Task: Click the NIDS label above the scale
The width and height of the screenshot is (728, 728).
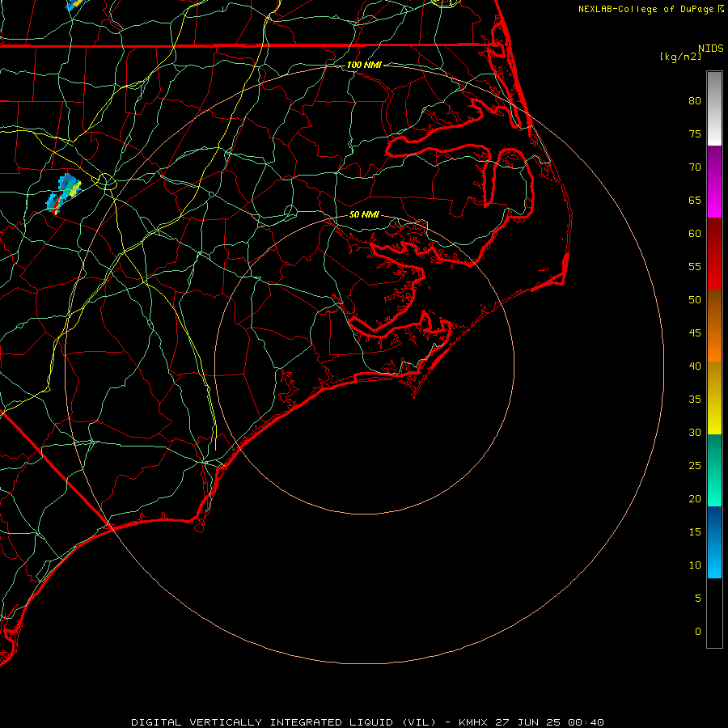Action: point(710,49)
